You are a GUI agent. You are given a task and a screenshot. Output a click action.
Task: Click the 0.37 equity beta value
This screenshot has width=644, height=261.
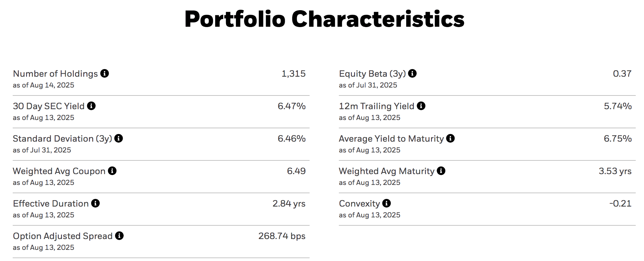point(622,74)
